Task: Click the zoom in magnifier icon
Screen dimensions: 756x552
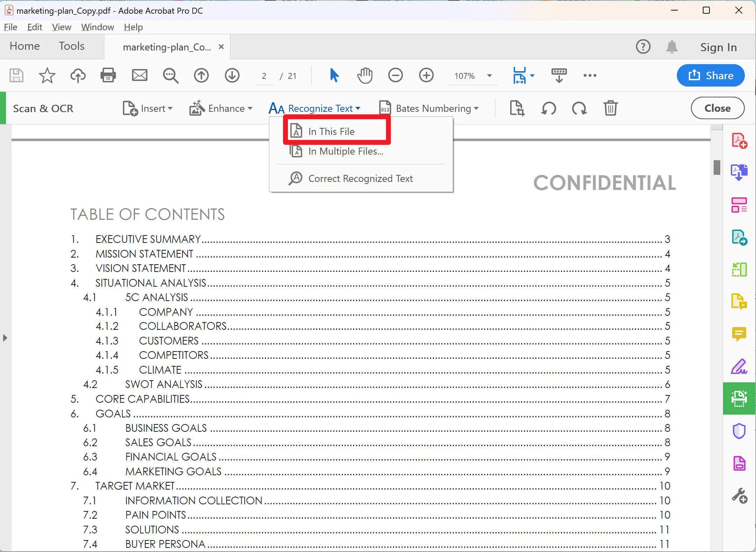Action: [427, 75]
